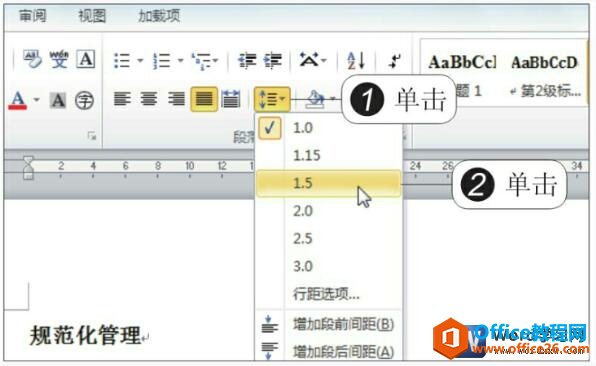
Task: Select 2.0 line spacing
Action: [x=329, y=211]
